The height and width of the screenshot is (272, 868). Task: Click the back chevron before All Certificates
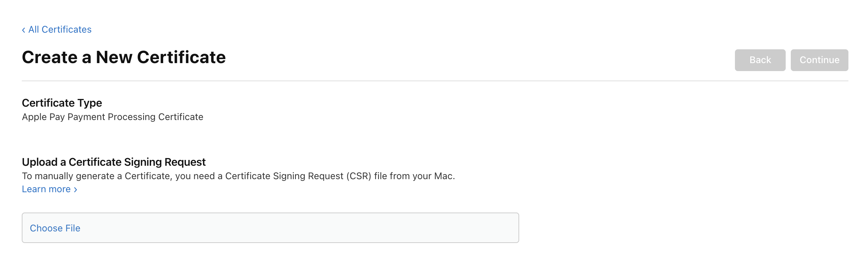[24, 29]
